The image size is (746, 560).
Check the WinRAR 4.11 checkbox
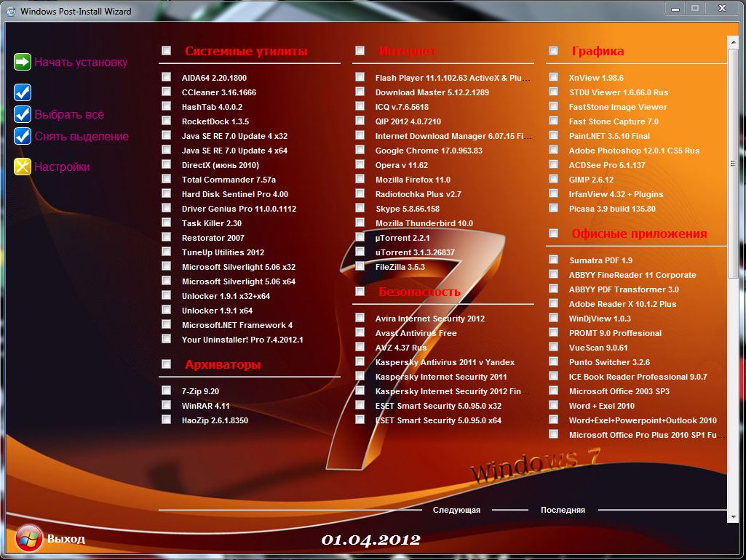pos(167,406)
